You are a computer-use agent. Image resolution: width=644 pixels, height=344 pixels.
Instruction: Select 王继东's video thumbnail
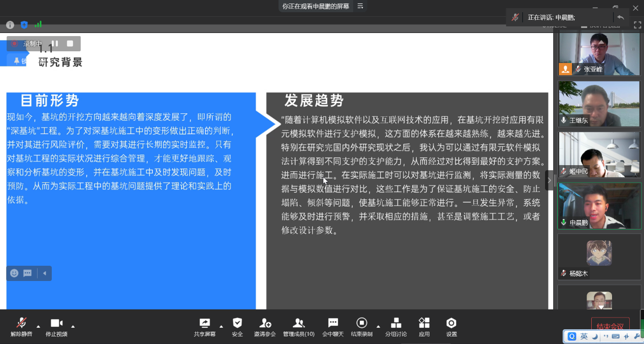point(599,104)
